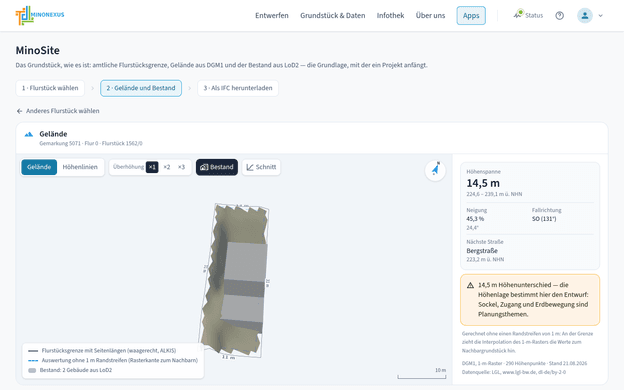Screen dimensions: 624x390
Task: Go to step 3 Als IFC herunterladen
Action: tap(238, 88)
